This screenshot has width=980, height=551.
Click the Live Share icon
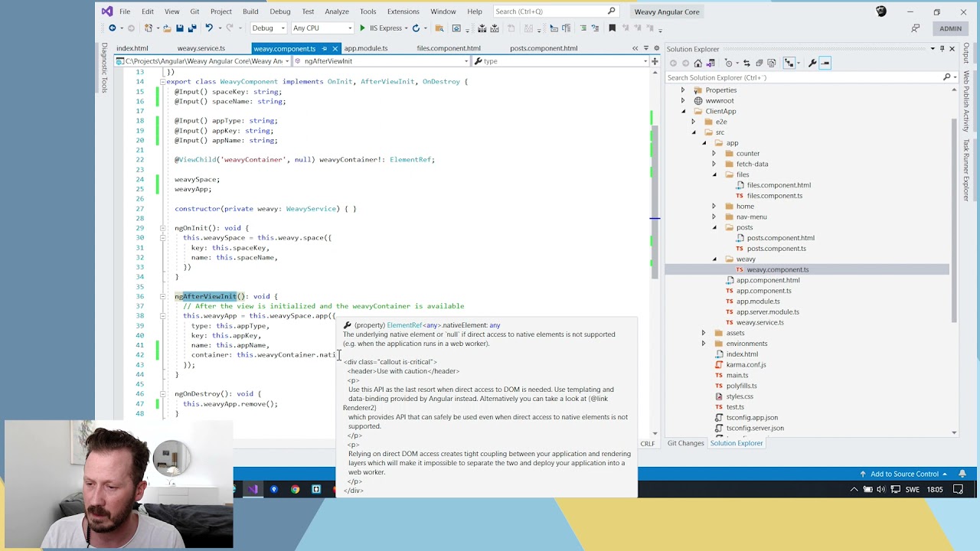(915, 28)
